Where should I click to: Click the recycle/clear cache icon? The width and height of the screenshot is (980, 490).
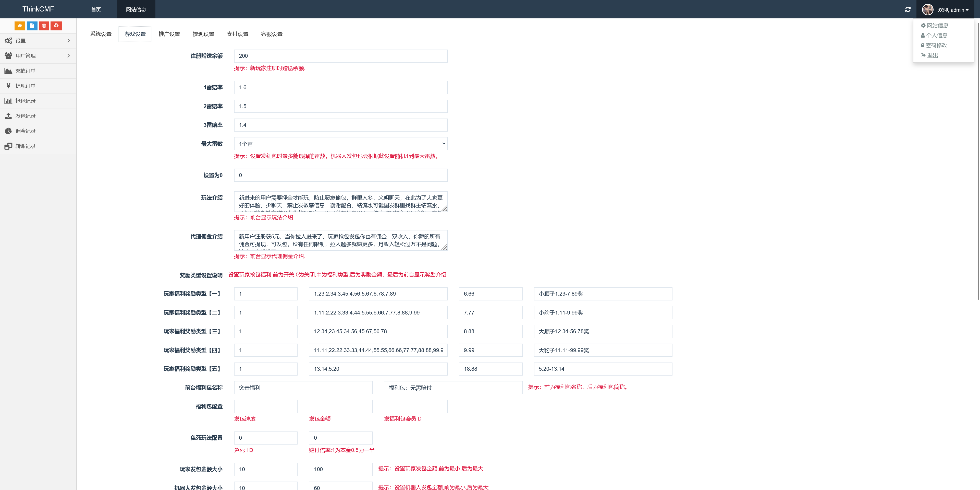(56, 26)
